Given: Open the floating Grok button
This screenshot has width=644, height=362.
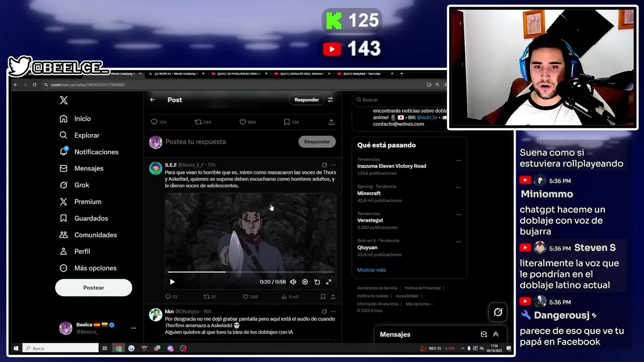Looking at the screenshot, I should click(x=498, y=312).
